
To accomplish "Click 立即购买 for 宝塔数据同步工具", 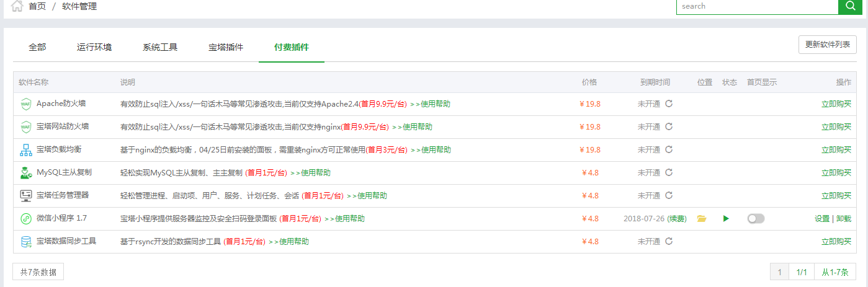I will 836,241.
